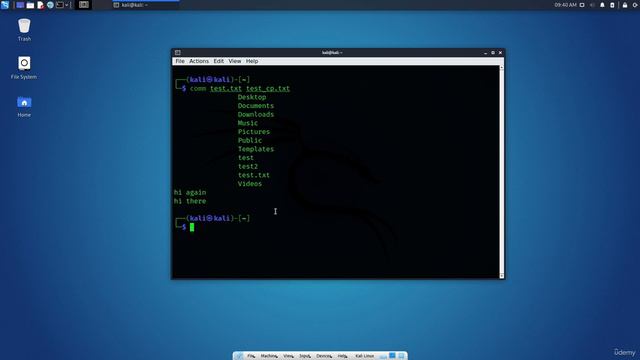Click the green cursor at the prompt
The width and height of the screenshot is (640, 360).
click(192, 227)
